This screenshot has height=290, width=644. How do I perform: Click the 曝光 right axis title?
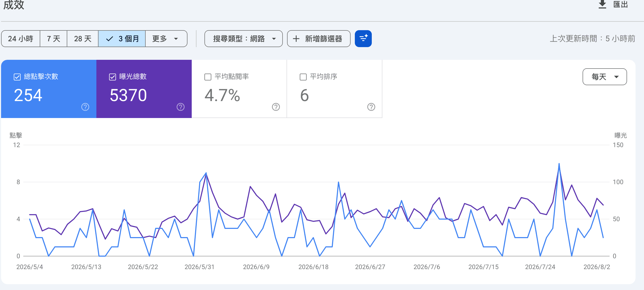(621, 135)
